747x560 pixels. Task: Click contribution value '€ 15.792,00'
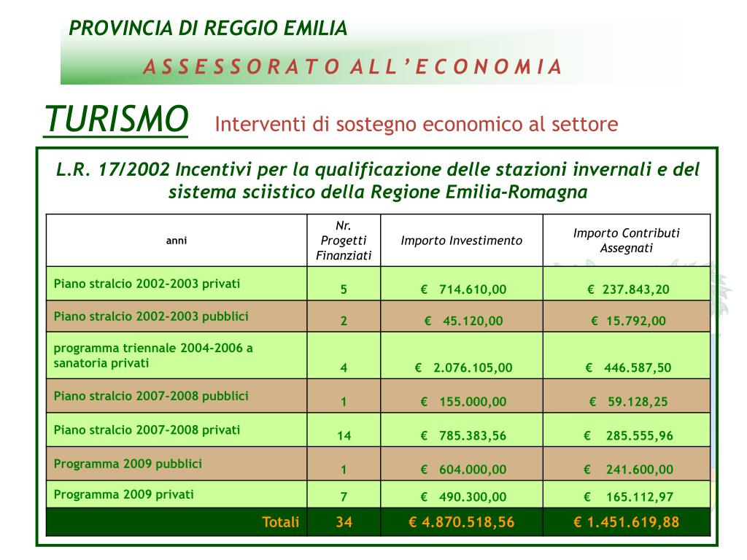coord(628,321)
